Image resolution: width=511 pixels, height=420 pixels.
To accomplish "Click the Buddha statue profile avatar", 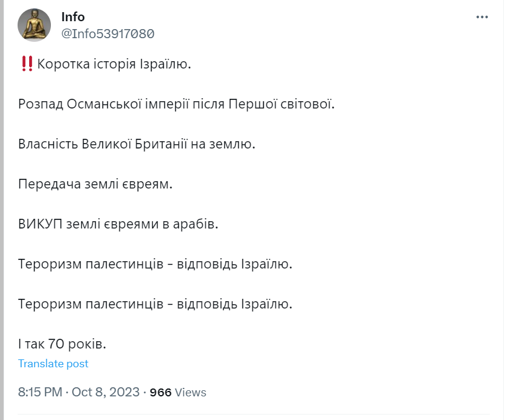I will 34,25.
